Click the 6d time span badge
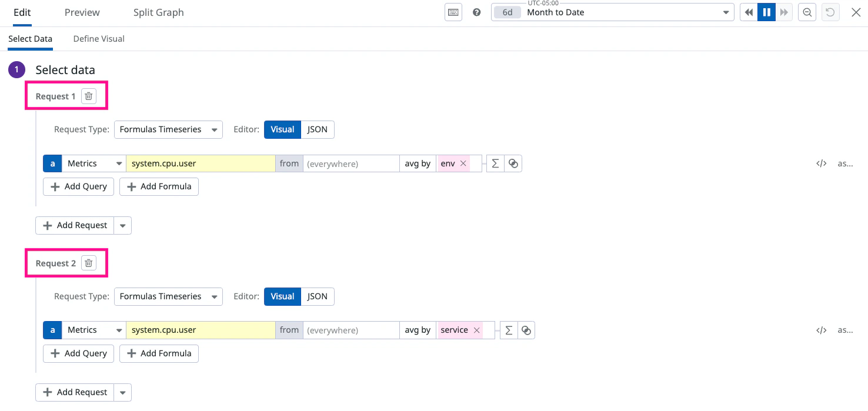Screen dimensions: 868x411 pos(507,12)
